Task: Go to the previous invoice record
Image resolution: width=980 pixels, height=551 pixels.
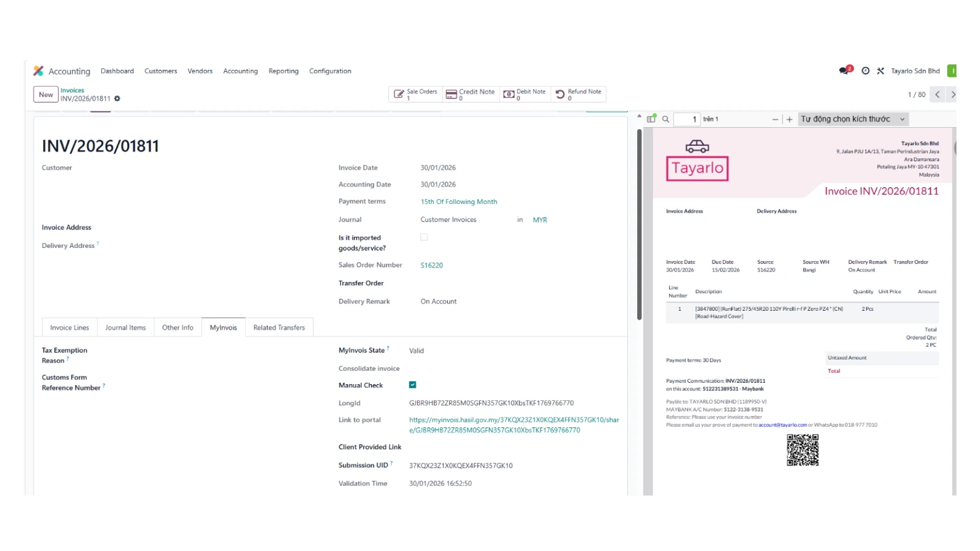Action: point(937,94)
